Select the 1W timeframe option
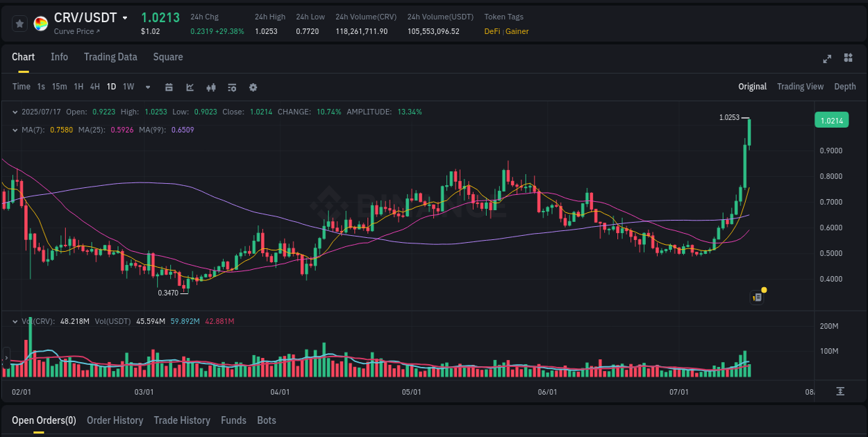Screen dimensions: 868x437 128,87
